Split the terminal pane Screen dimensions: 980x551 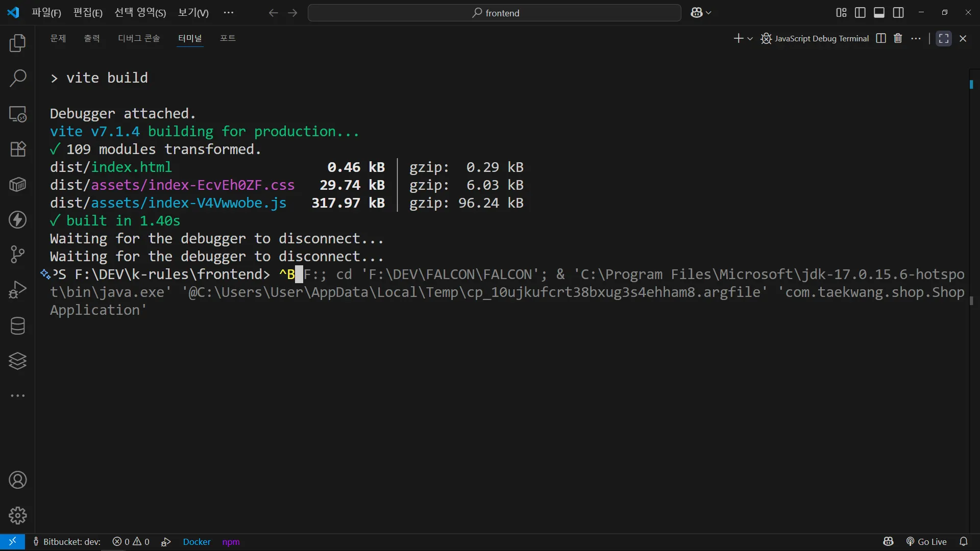point(881,38)
